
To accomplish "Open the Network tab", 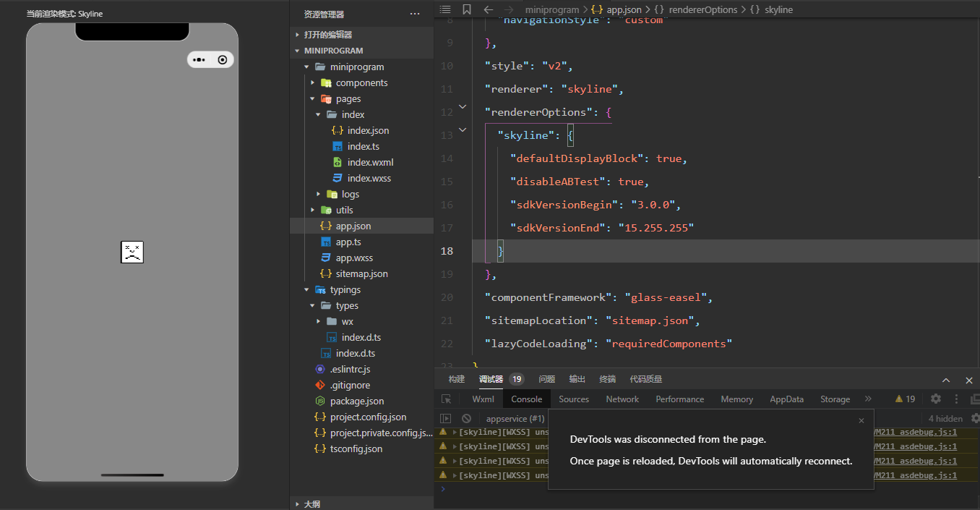I will tap(622, 399).
